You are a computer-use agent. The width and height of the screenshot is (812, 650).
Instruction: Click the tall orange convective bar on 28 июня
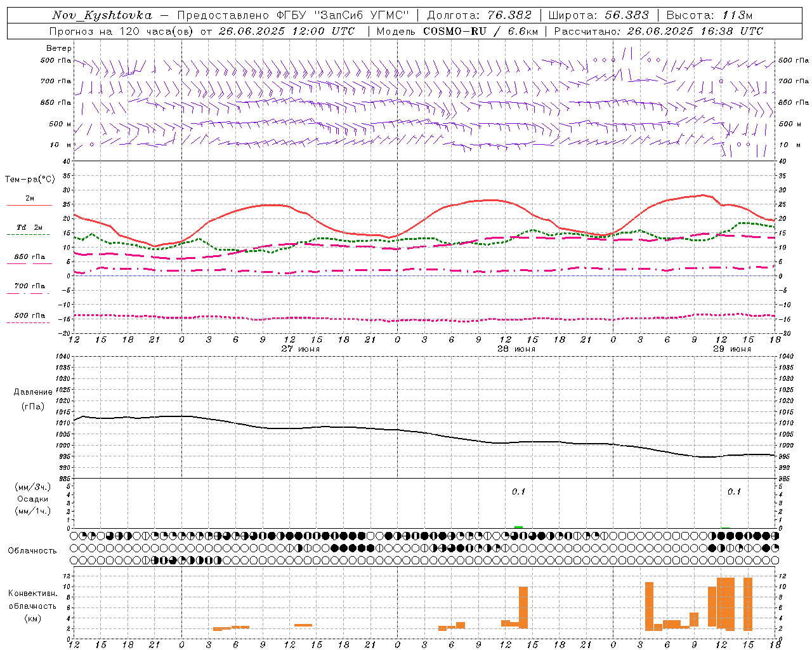[523, 607]
